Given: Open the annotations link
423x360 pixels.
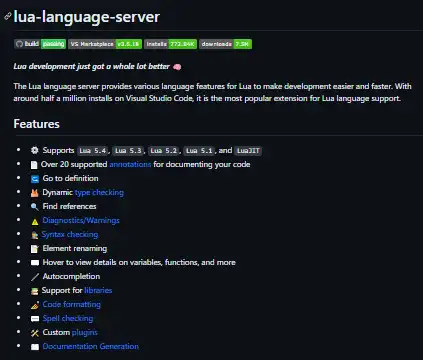Looking at the screenshot, I should pos(130,164).
